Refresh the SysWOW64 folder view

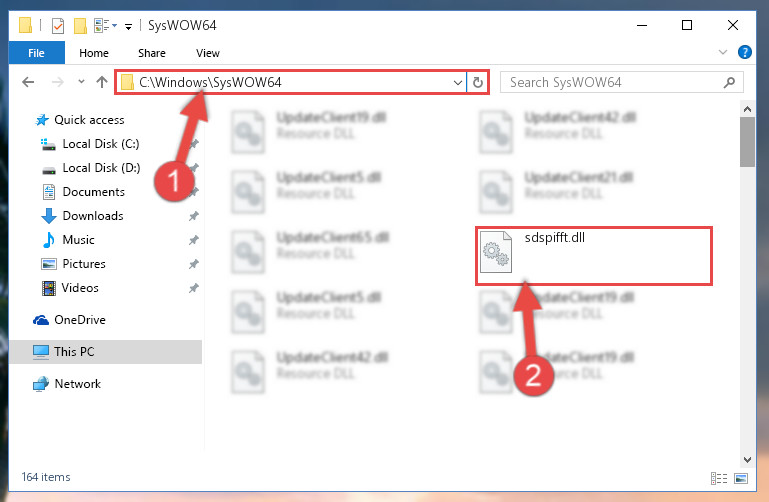point(478,82)
